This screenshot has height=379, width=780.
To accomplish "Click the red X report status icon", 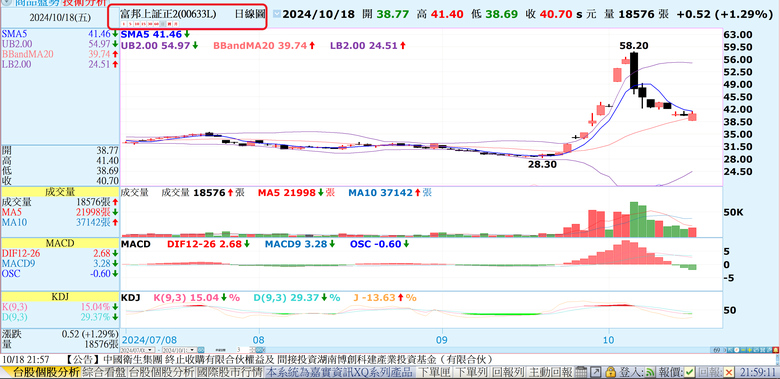I will click(x=729, y=372).
